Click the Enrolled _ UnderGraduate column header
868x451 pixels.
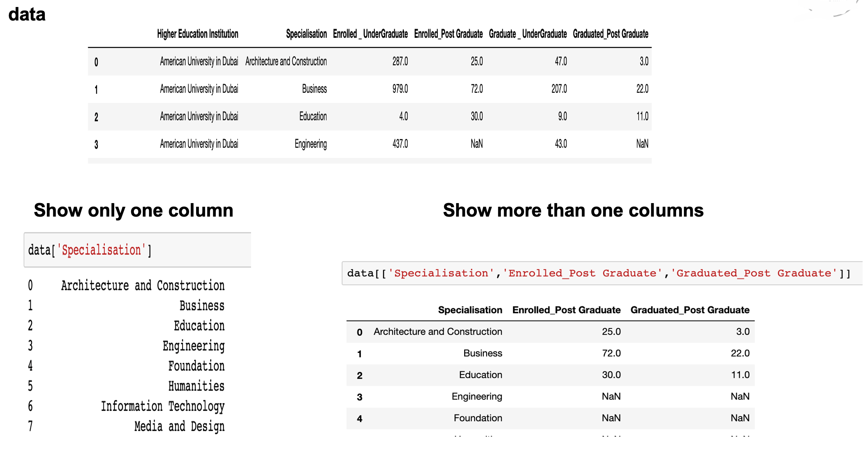click(x=370, y=34)
